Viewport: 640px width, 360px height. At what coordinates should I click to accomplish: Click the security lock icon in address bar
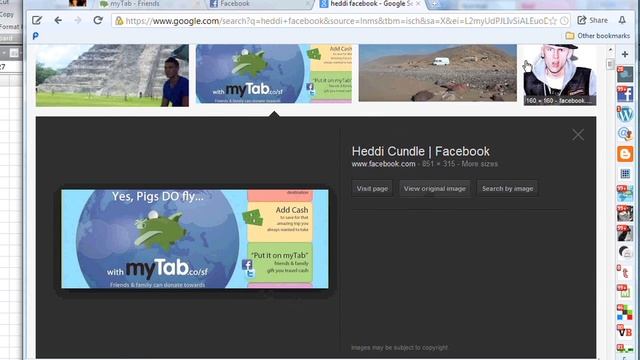[119, 20]
